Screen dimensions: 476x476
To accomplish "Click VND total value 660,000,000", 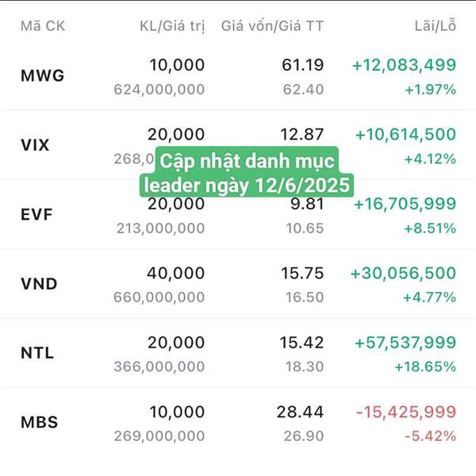I will pyautogui.click(x=159, y=297).
